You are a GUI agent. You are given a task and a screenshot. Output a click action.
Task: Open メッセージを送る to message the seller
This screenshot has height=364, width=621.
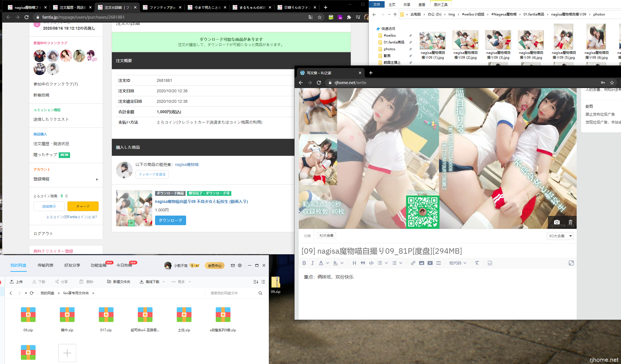click(152, 174)
